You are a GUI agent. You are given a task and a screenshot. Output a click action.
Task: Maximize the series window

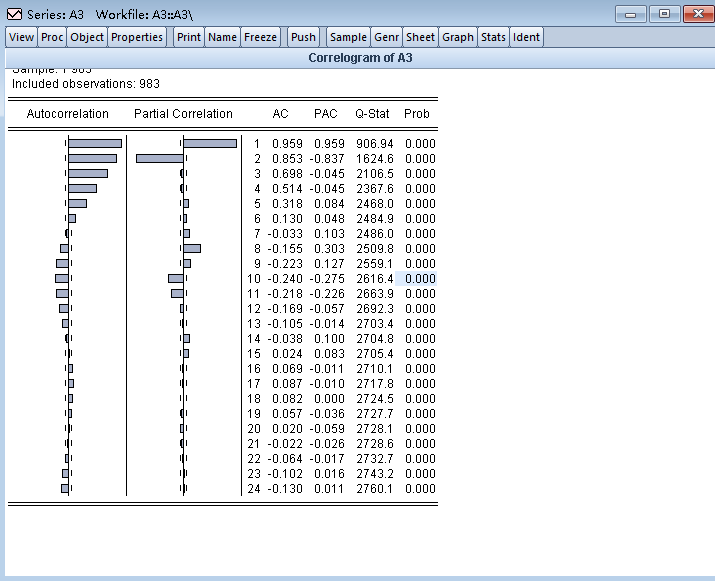(x=663, y=14)
